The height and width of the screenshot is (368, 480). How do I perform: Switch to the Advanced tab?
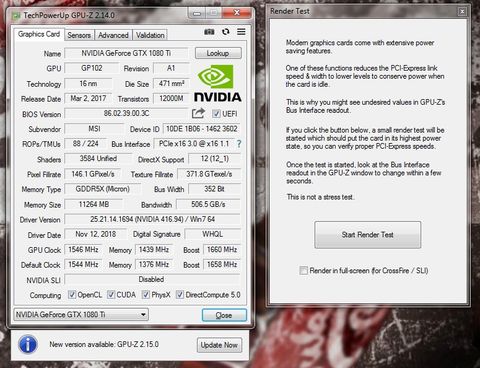click(113, 35)
